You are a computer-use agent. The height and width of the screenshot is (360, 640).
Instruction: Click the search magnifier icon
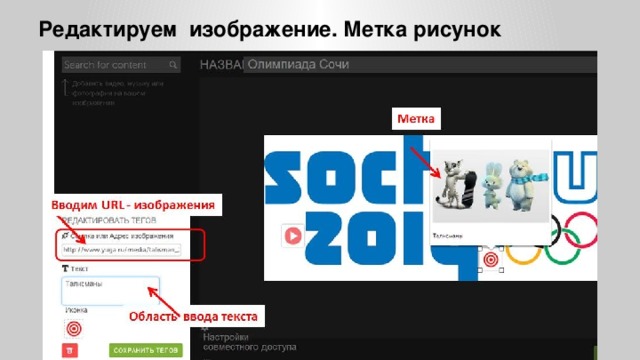click(x=173, y=65)
